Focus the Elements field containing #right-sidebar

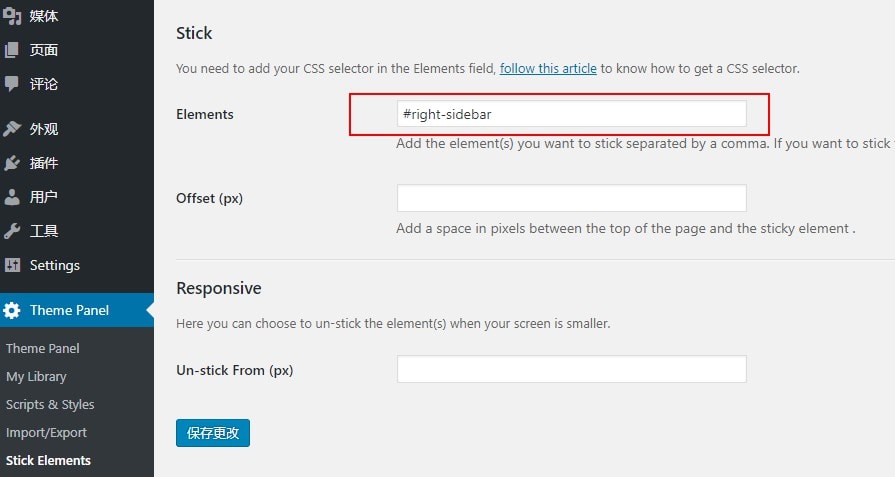(x=571, y=114)
